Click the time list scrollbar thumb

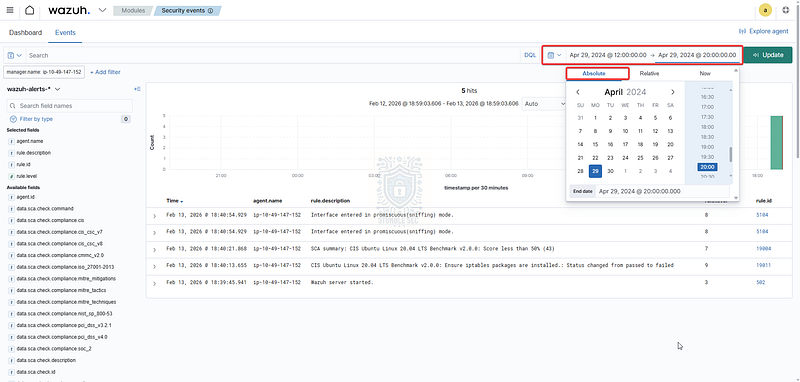[x=730, y=155]
